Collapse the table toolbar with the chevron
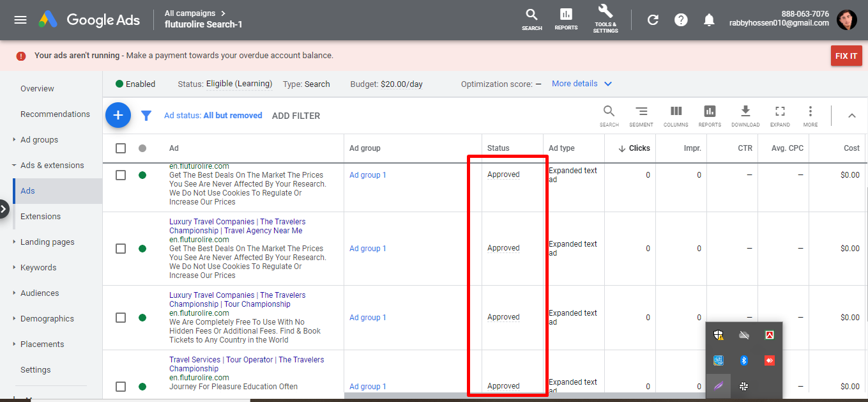This screenshot has height=402, width=868. (x=851, y=116)
